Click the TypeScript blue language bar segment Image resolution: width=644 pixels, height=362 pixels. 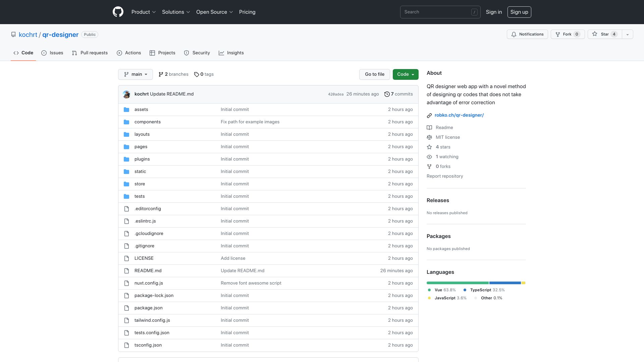click(x=505, y=283)
